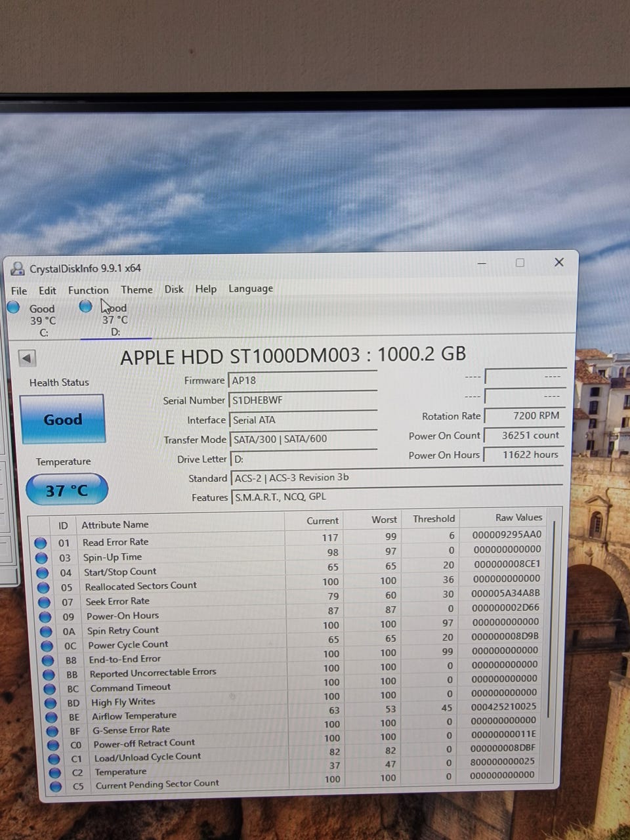
Task: Click the previous disk arrow button
Action: pyautogui.click(x=27, y=358)
